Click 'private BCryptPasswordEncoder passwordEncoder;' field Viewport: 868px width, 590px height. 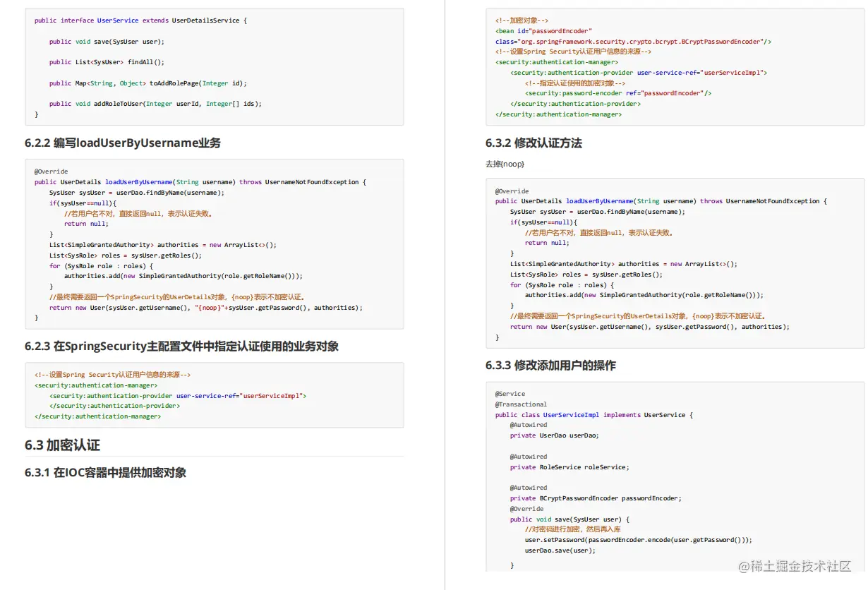[x=596, y=498]
